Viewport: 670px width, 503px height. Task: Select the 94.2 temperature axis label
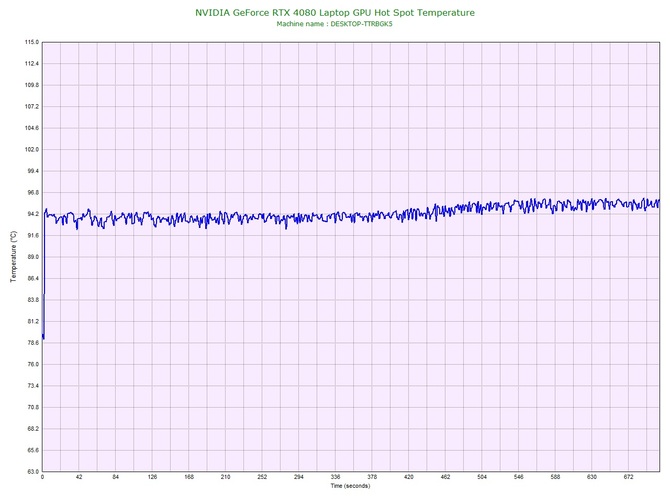coord(33,214)
